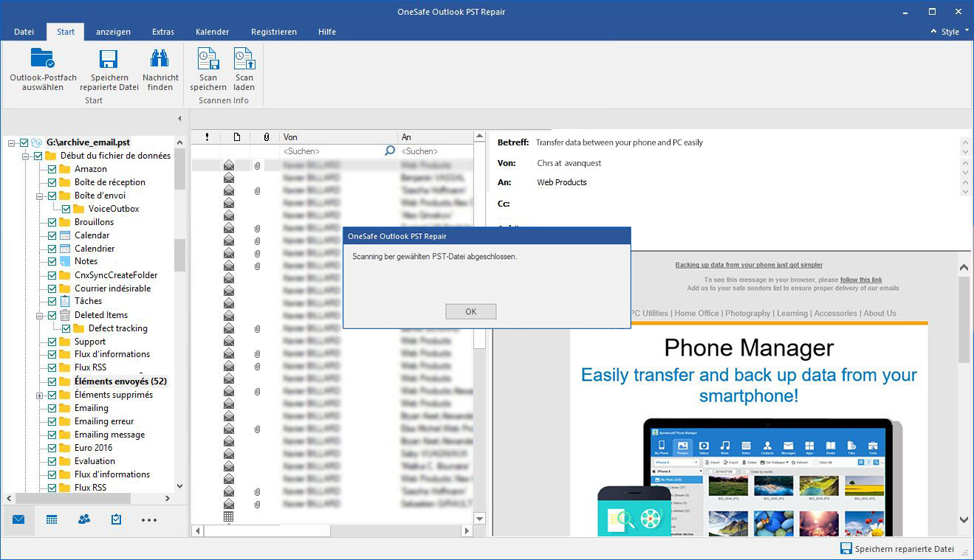Sort by the Von column header
Screen dimensions: 974x560
(x=339, y=137)
